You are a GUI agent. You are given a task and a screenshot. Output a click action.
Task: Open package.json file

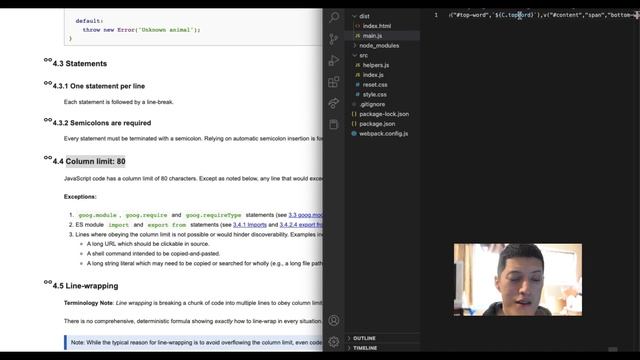pos(377,124)
